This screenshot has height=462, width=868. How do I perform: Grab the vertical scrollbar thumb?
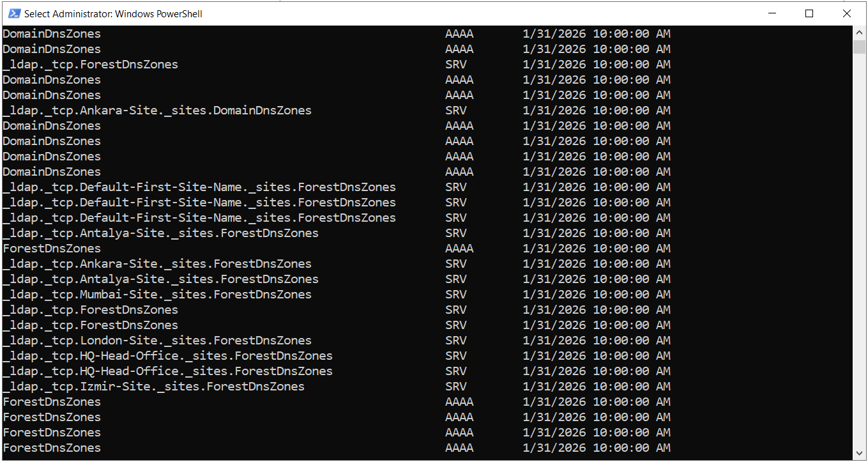[x=860, y=47]
